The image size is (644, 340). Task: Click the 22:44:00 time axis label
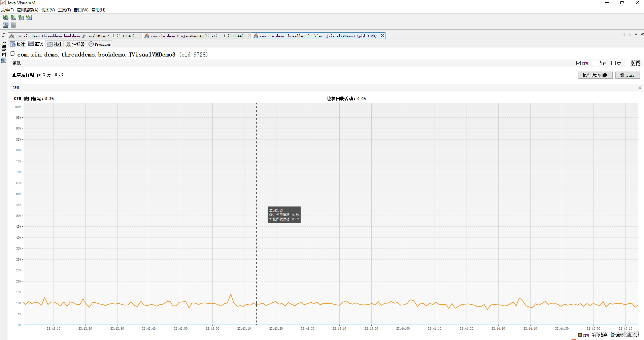point(403,329)
